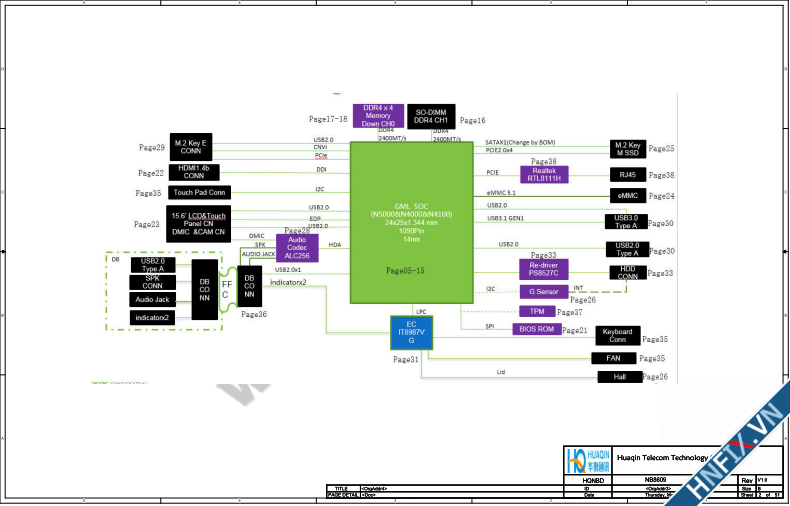Click the Re-driver PS8527C block
The height and width of the screenshot is (506, 790).
pyautogui.click(x=543, y=270)
